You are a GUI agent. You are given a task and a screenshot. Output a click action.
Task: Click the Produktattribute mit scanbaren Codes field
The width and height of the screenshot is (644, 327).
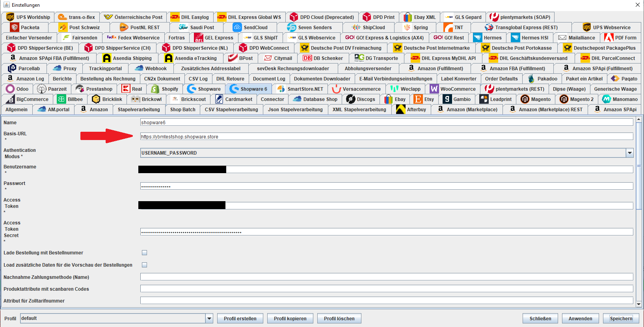click(x=387, y=289)
